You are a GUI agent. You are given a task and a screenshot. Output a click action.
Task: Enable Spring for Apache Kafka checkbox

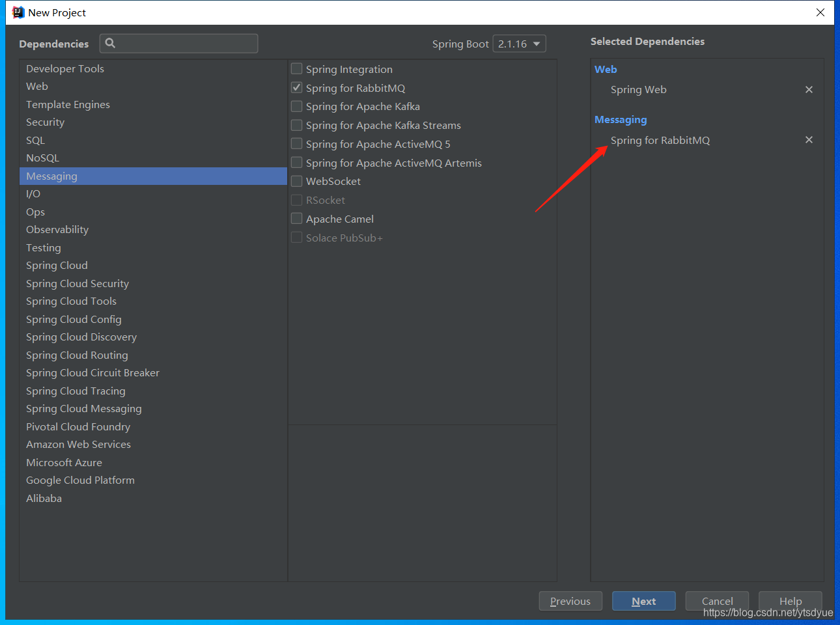pos(297,106)
